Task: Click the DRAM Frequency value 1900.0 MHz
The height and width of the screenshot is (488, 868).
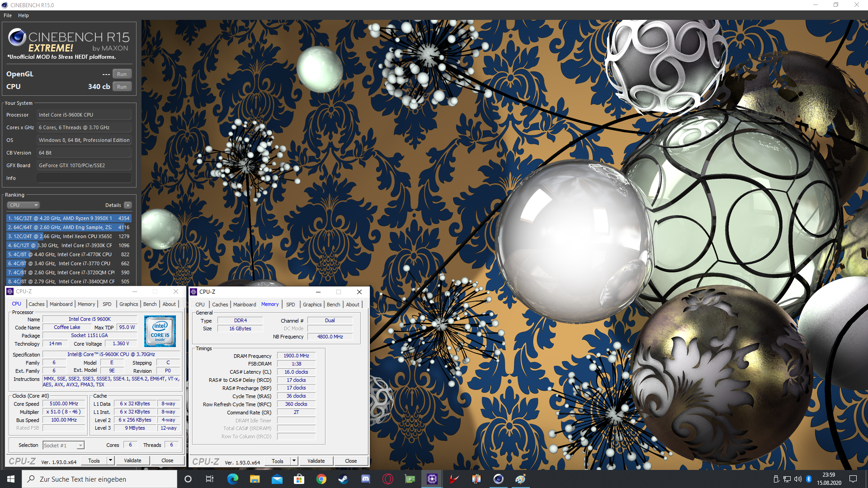Action: pyautogui.click(x=296, y=356)
